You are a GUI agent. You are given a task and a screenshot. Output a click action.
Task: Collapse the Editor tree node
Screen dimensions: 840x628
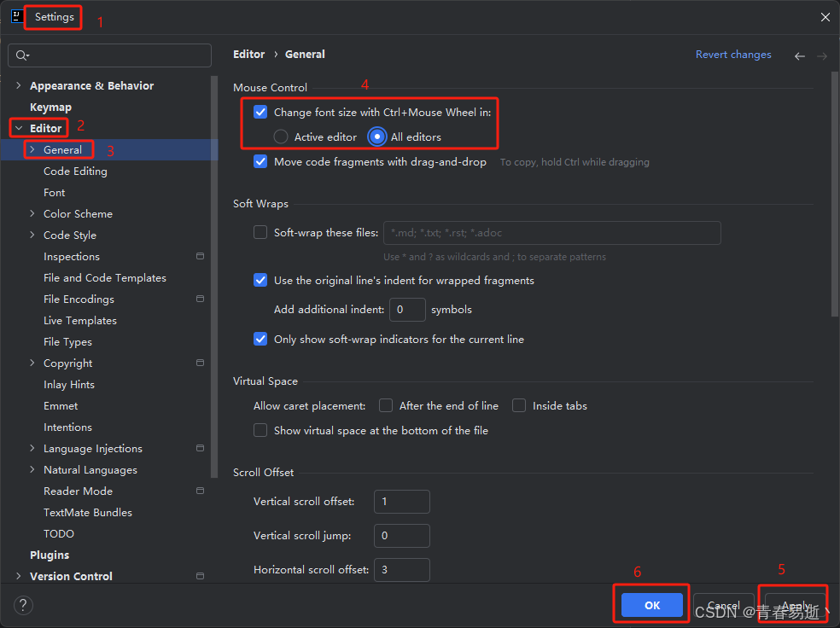tap(19, 128)
